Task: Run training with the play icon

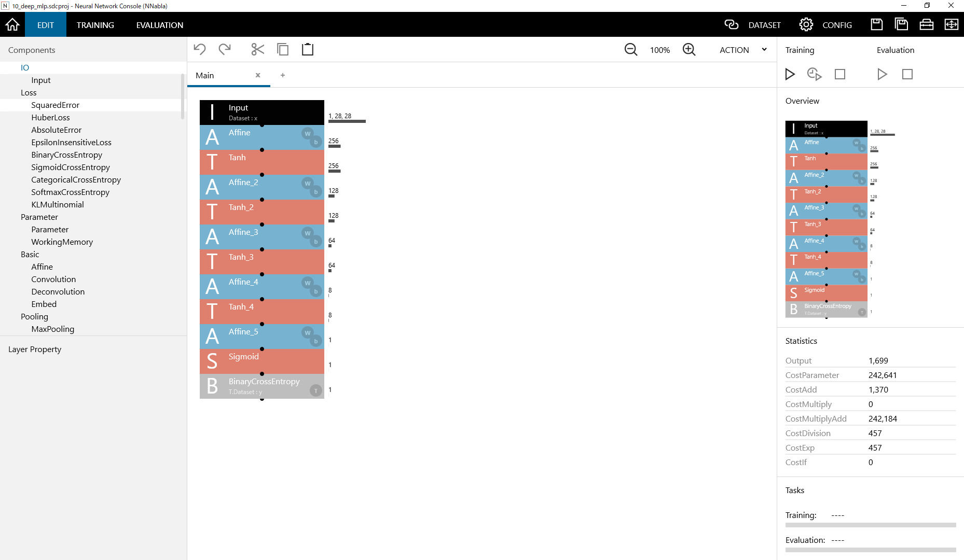Action: click(790, 74)
